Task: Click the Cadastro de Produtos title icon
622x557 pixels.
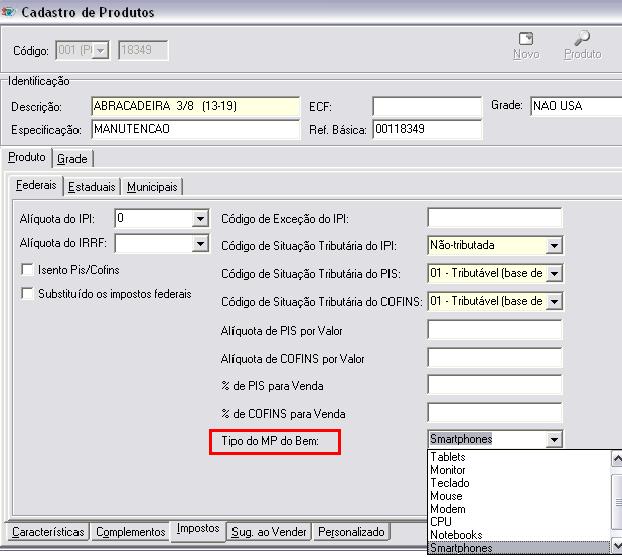Action: [9, 10]
